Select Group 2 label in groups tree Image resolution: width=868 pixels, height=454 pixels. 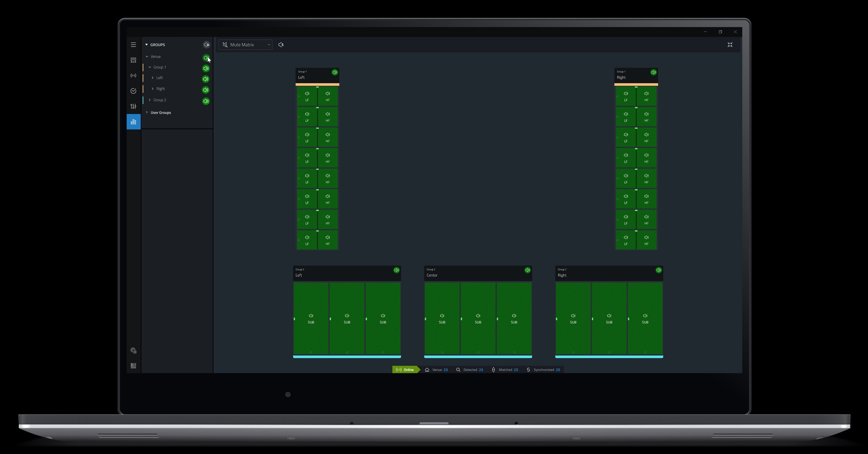(160, 100)
